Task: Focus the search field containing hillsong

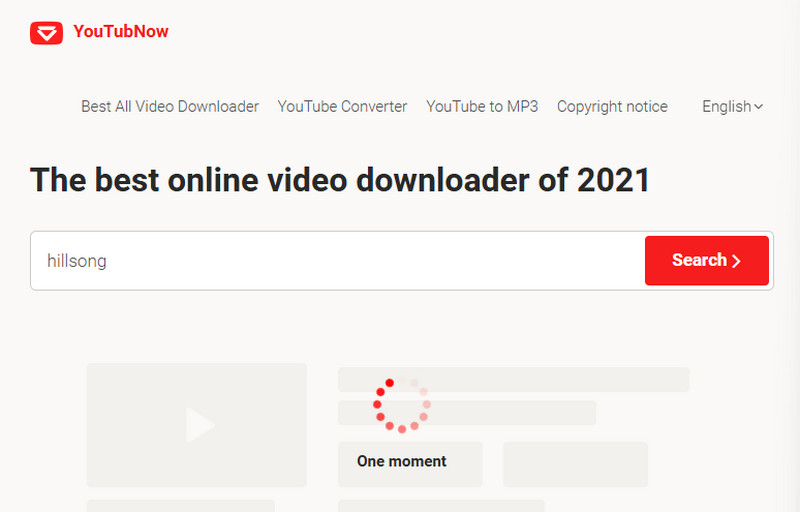Action: [338, 261]
